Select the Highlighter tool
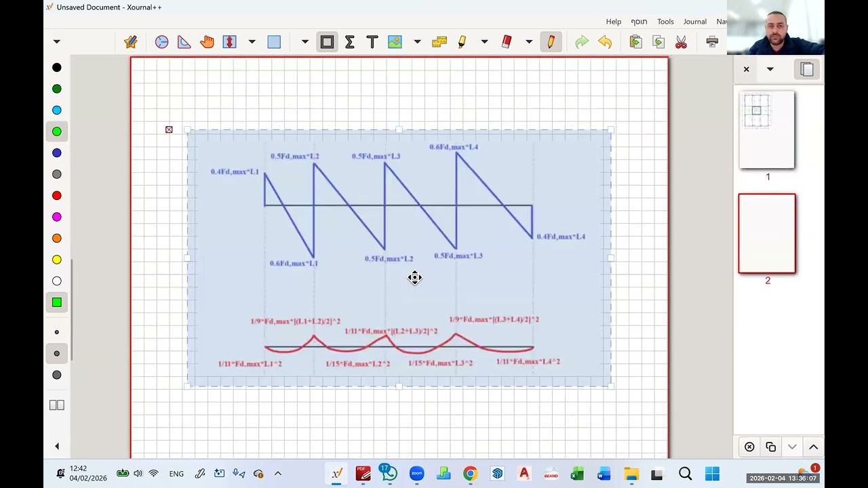868x488 pixels. click(x=462, y=42)
